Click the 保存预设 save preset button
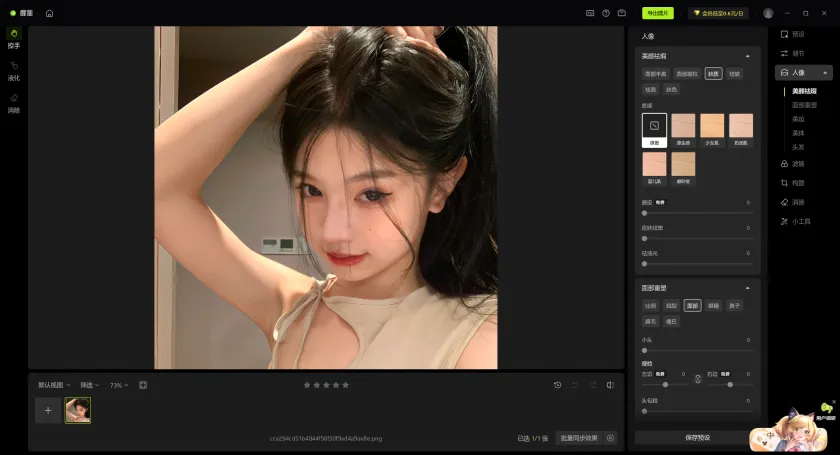This screenshot has height=455, width=840. point(698,438)
